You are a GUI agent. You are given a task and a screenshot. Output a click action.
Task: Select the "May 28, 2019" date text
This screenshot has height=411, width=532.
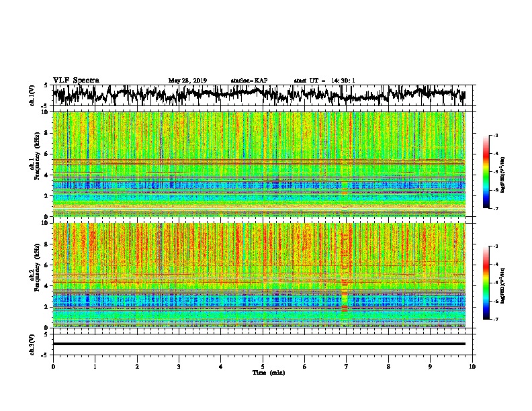pos(187,81)
